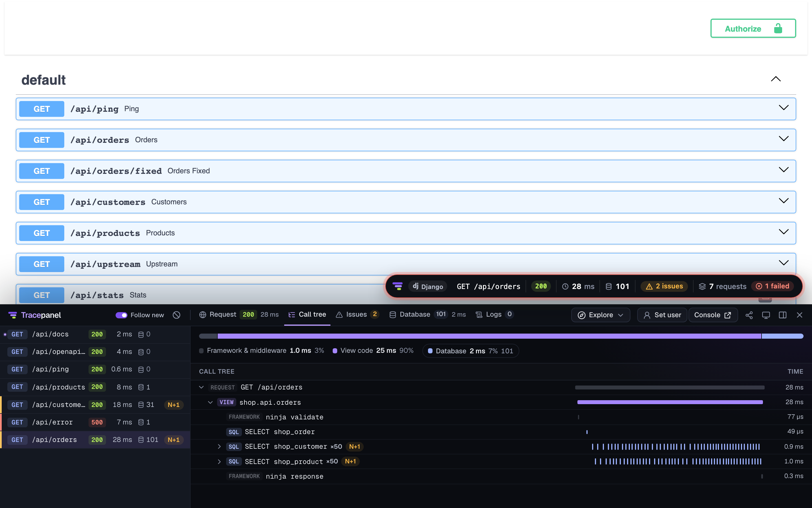Click the N+1 badge on shop_customer query
The width and height of the screenshot is (812, 508).
point(354,446)
